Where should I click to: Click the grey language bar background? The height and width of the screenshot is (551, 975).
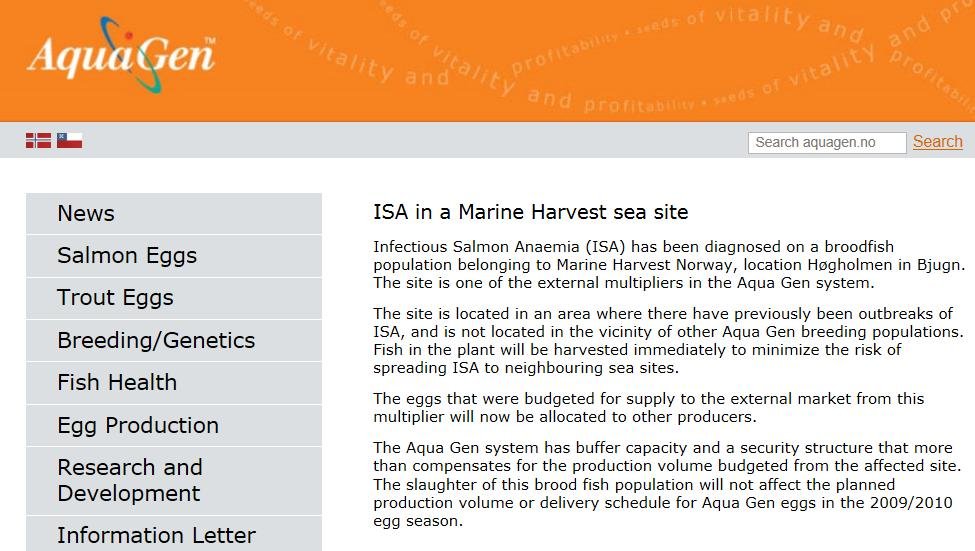click(x=400, y=141)
